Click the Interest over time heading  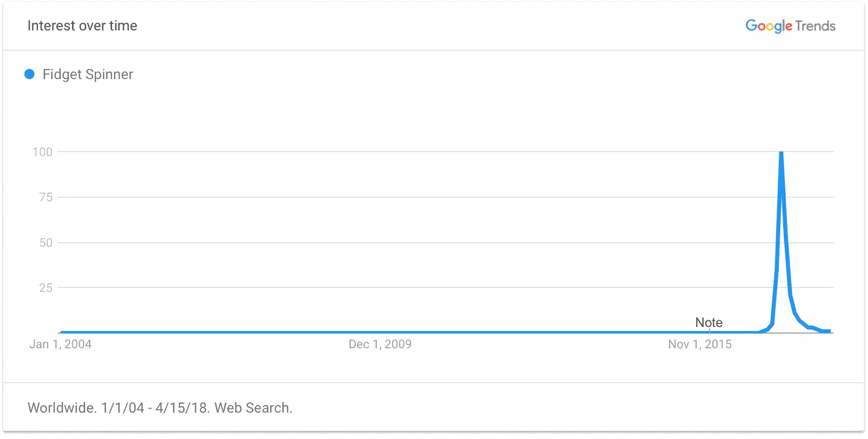pyautogui.click(x=82, y=26)
